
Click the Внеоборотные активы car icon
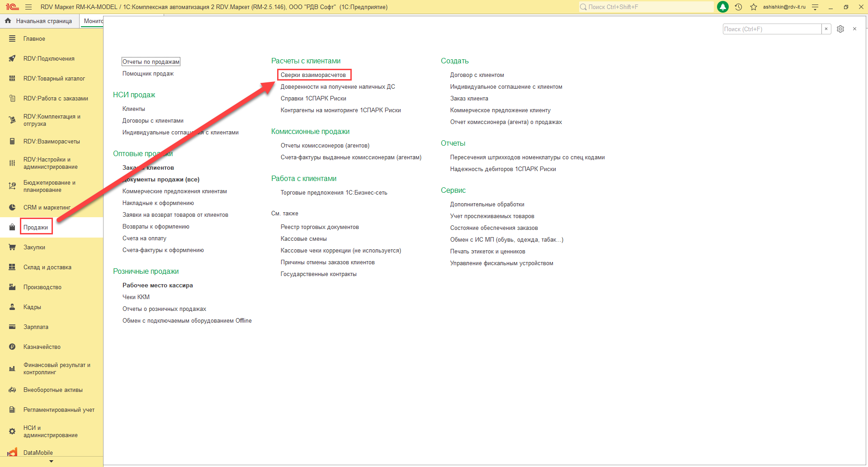(x=12, y=390)
